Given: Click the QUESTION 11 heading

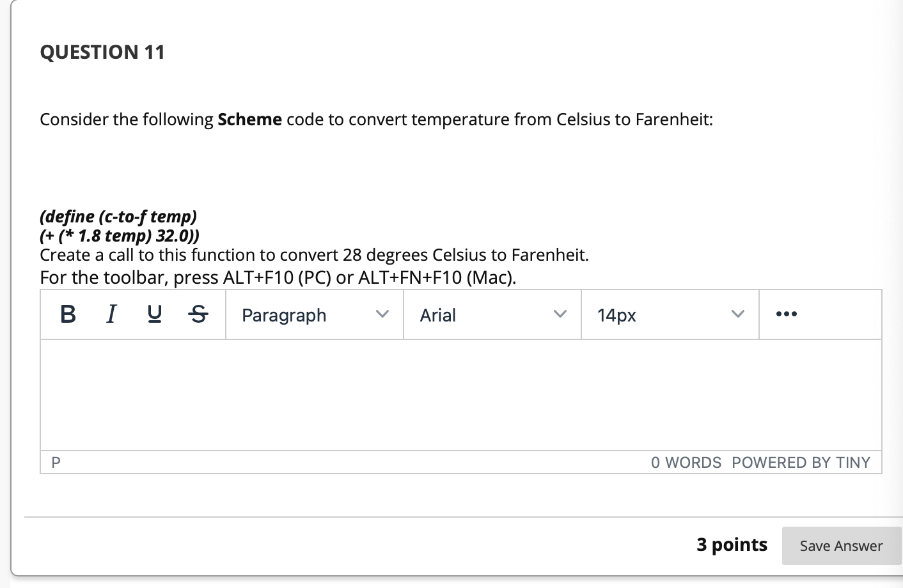Looking at the screenshot, I should pos(102,52).
